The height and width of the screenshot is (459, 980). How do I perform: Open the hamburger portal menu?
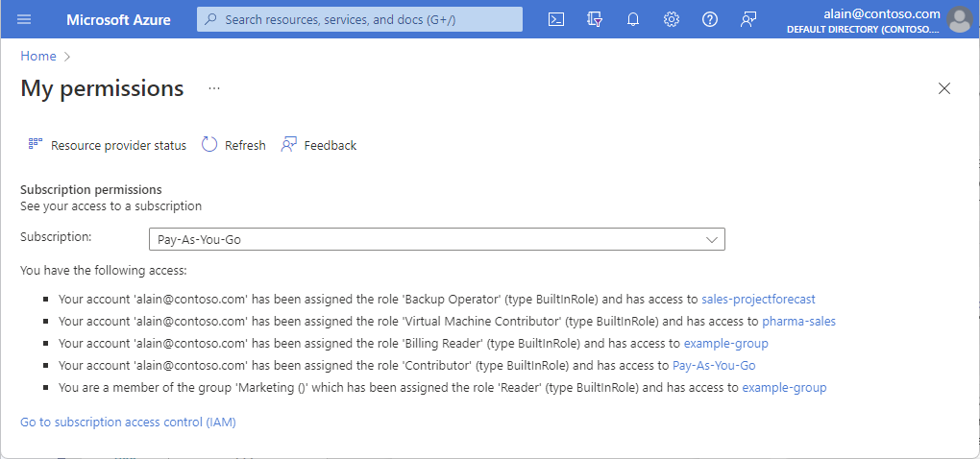pyautogui.click(x=24, y=19)
